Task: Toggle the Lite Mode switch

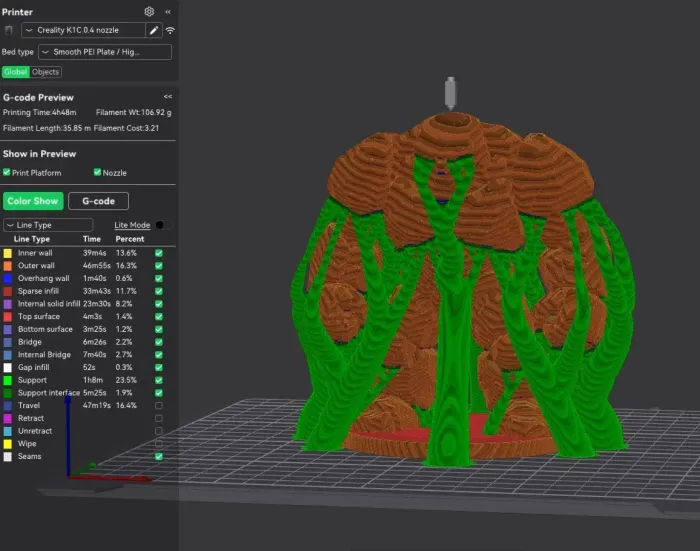Action: tap(163, 225)
